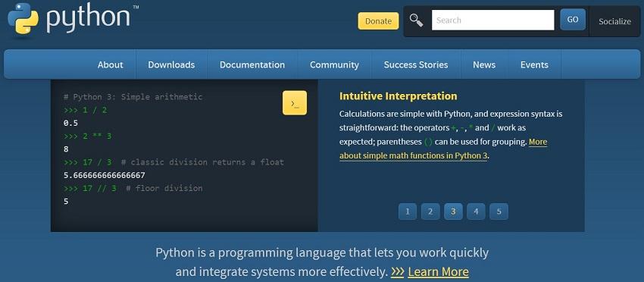Open the simple math functions link

[x=413, y=156]
